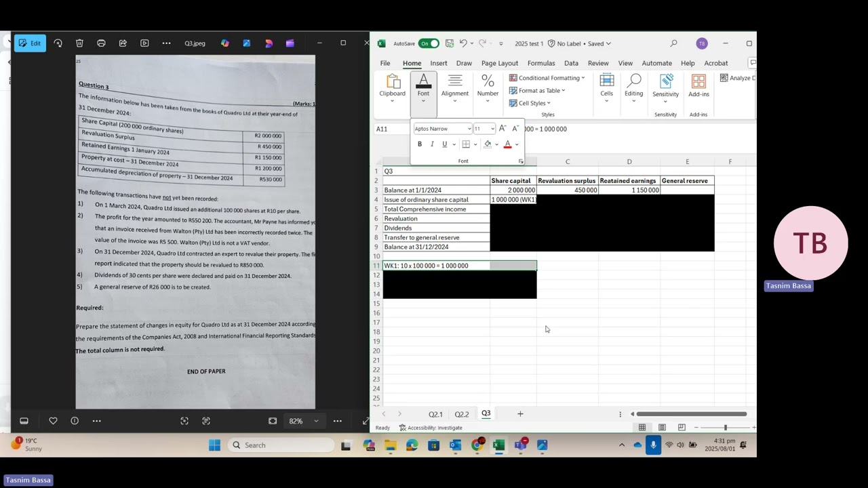Share the image using the share icon
Screen dimensions: 868x488
coord(123,43)
